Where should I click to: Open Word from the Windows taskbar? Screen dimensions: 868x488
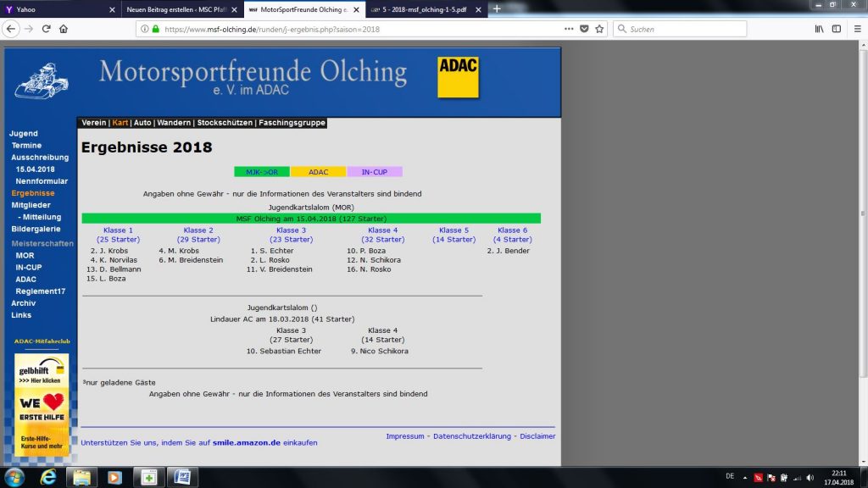coord(182,476)
